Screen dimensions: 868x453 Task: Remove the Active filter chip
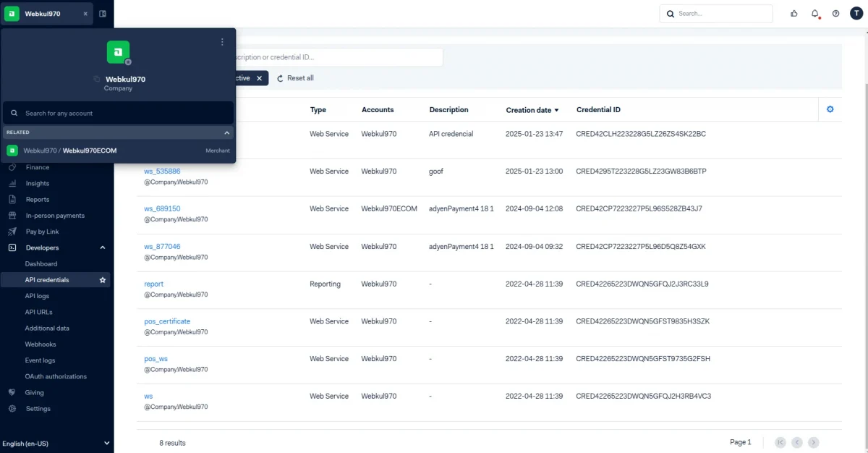pos(259,78)
